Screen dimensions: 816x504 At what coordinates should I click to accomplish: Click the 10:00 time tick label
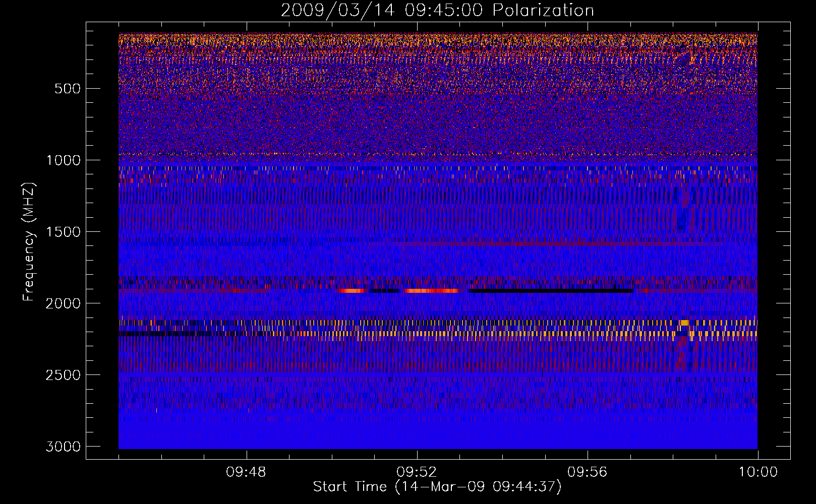pos(758,472)
